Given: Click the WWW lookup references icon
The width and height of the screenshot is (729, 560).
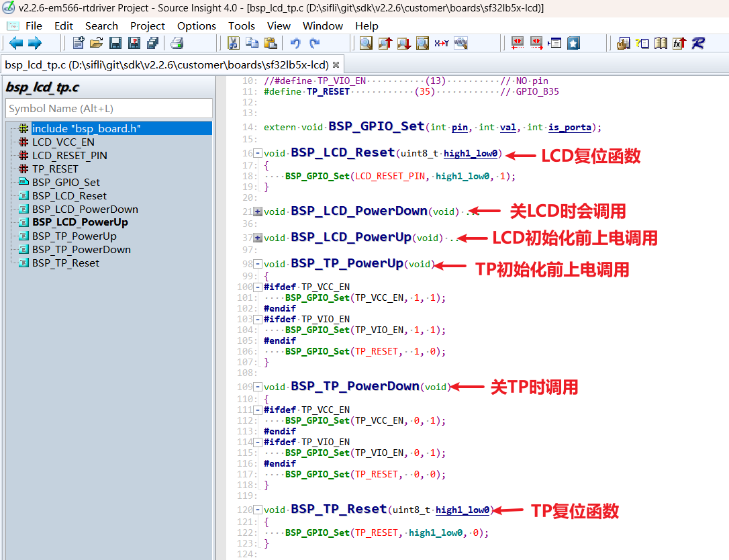Looking at the screenshot, I should pos(460,43).
